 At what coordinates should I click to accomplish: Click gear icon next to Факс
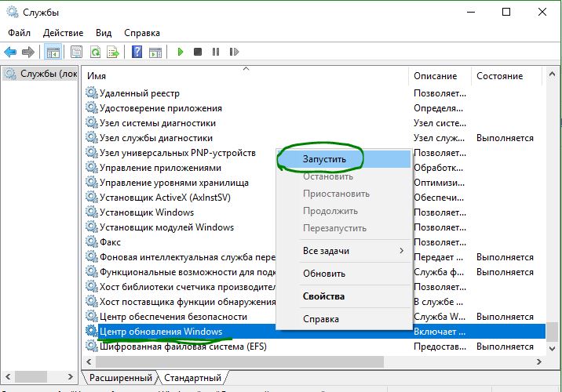(x=92, y=242)
